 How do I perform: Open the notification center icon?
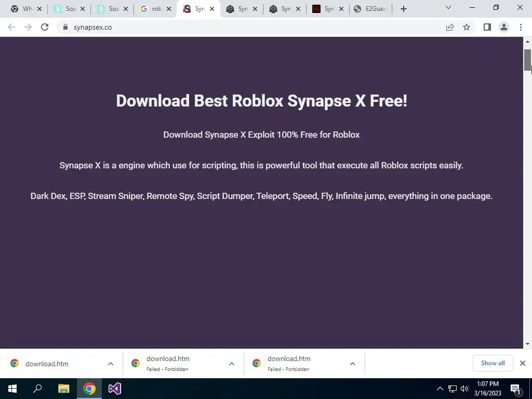click(515, 389)
